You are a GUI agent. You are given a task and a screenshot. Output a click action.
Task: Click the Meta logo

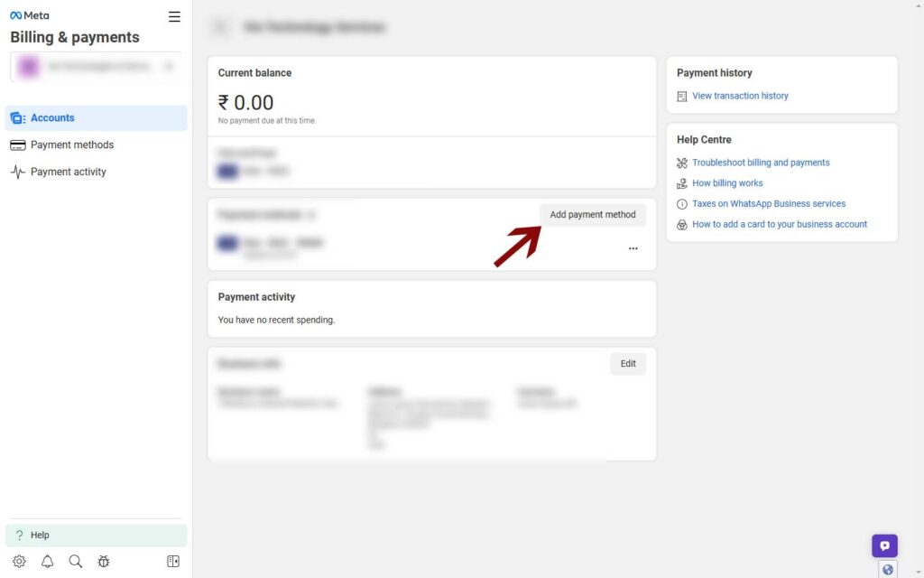[30, 15]
